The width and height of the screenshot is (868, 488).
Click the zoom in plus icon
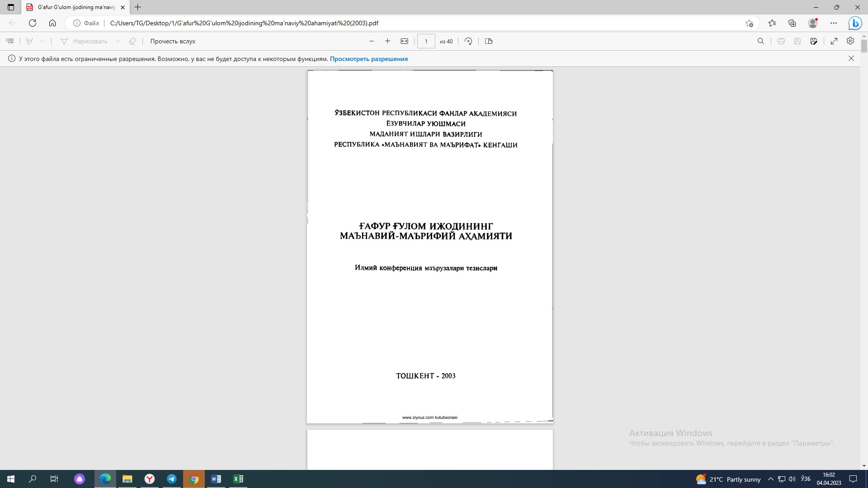click(387, 41)
